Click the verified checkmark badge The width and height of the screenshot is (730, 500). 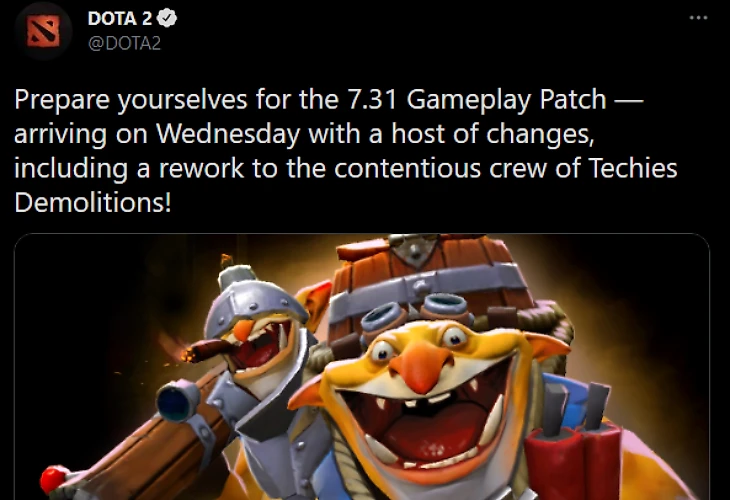(167, 19)
